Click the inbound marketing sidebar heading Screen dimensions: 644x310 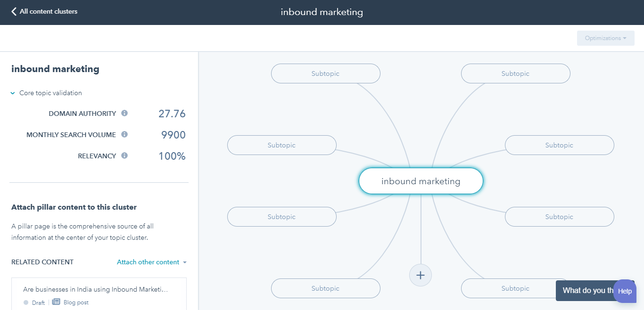55,69
